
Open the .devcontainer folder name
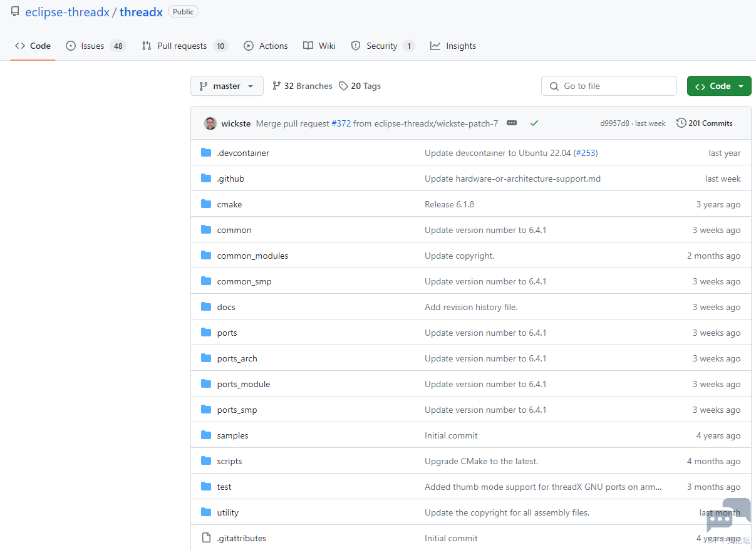[x=243, y=153]
